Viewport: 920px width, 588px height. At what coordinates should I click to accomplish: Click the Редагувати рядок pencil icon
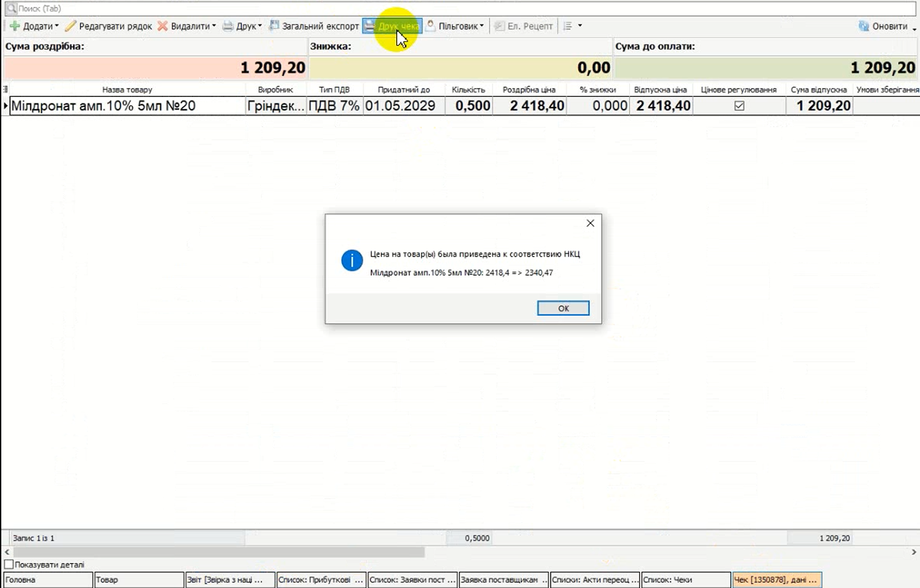click(70, 26)
